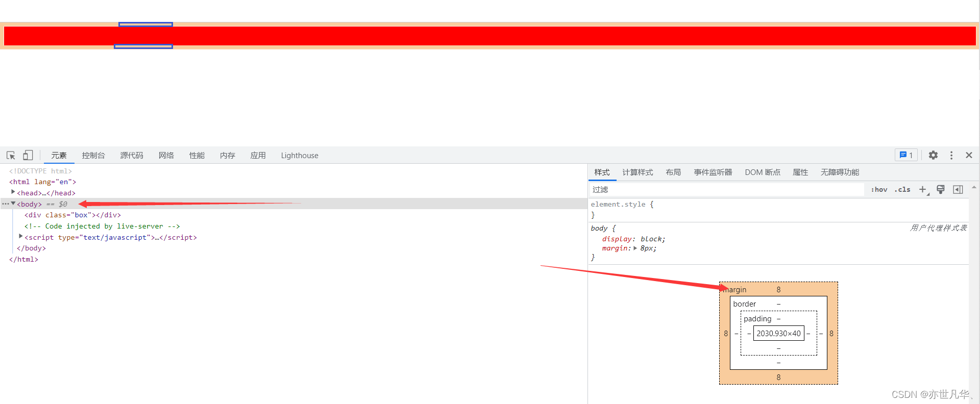Switch to the 元素 (Elements) tab
The height and width of the screenshot is (404, 980).
(x=59, y=156)
